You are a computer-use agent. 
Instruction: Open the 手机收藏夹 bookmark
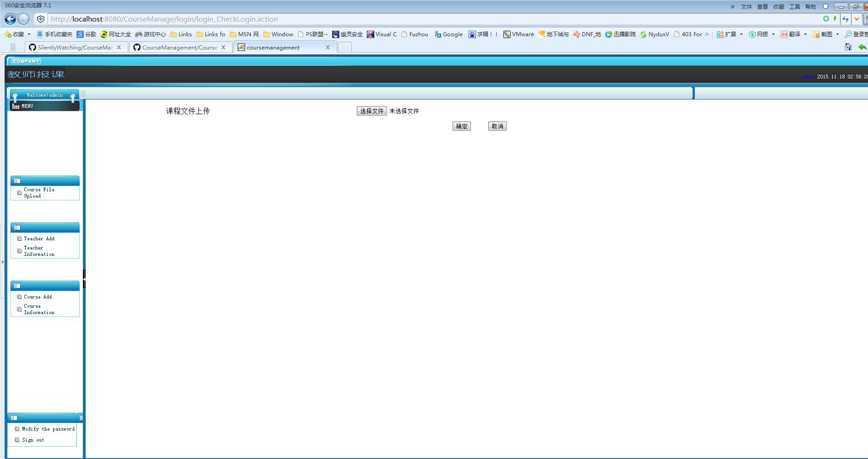55,34
